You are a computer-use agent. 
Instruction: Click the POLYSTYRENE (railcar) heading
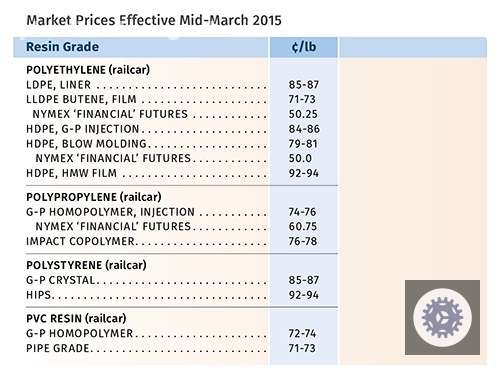[x=86, y=265]
